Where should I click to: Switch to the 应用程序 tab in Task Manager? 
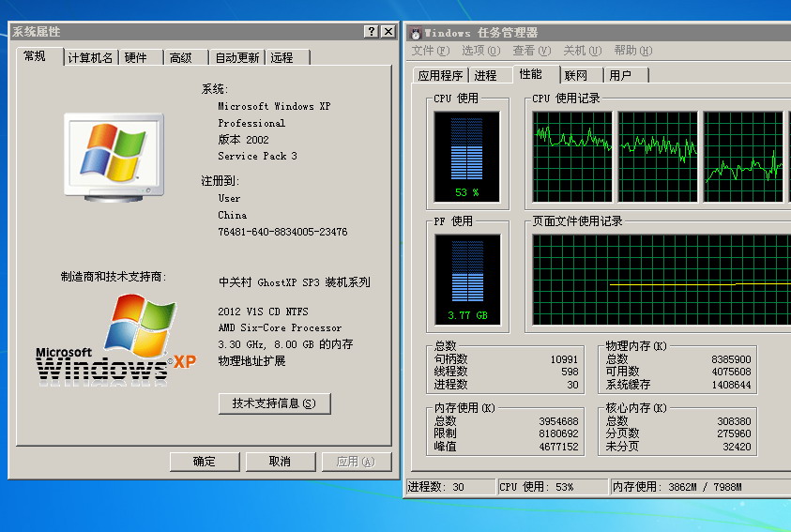click(x=440, y=76)
